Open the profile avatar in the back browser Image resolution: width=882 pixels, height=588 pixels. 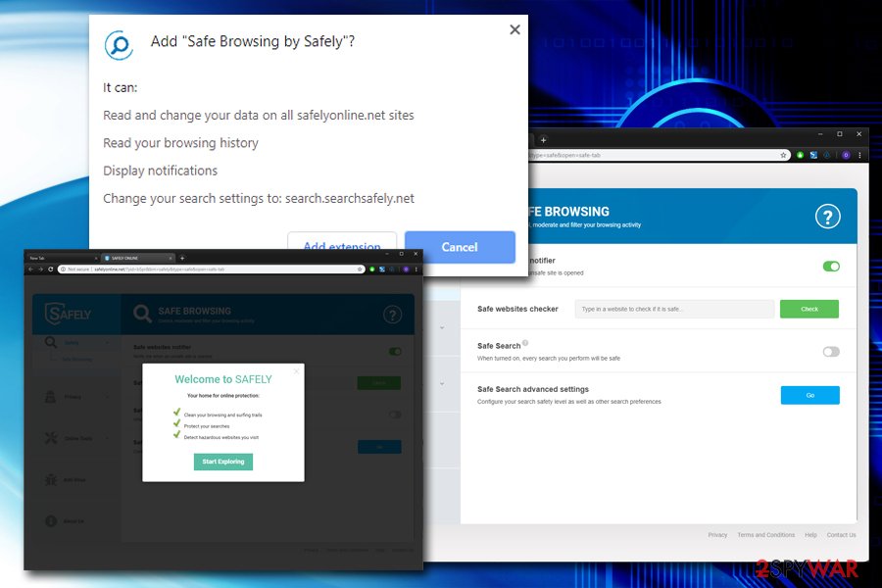[846, 155]
